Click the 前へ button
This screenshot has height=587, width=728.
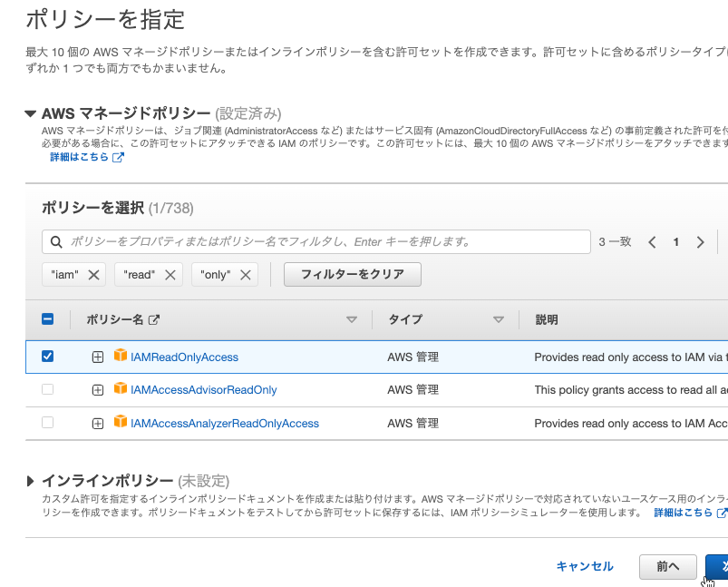click(667, 566)
